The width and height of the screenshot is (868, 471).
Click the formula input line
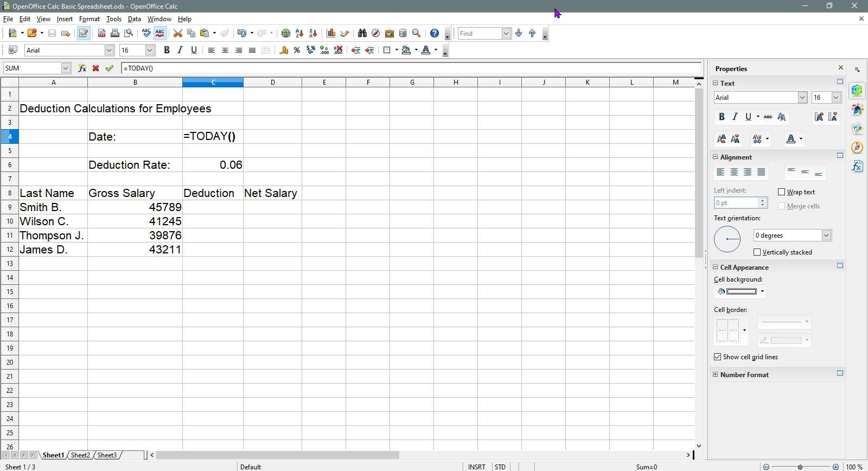point(411,68)
